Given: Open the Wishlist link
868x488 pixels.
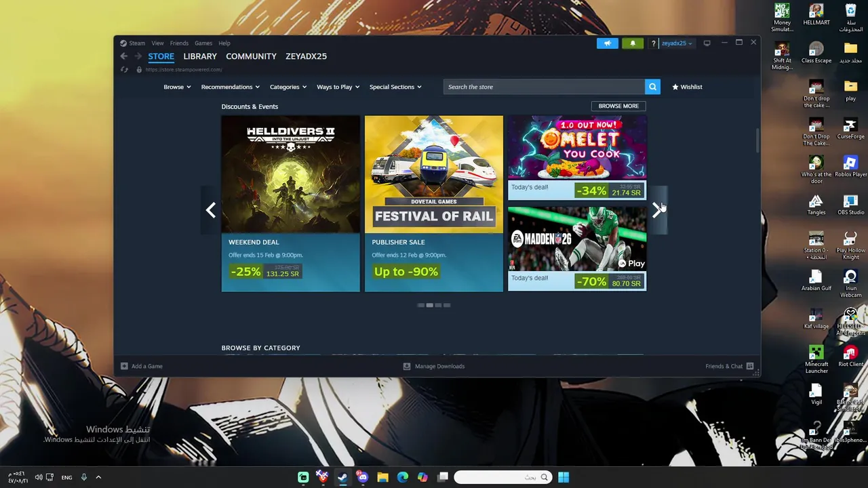Looking at the screenshot, I should point(687,87).
